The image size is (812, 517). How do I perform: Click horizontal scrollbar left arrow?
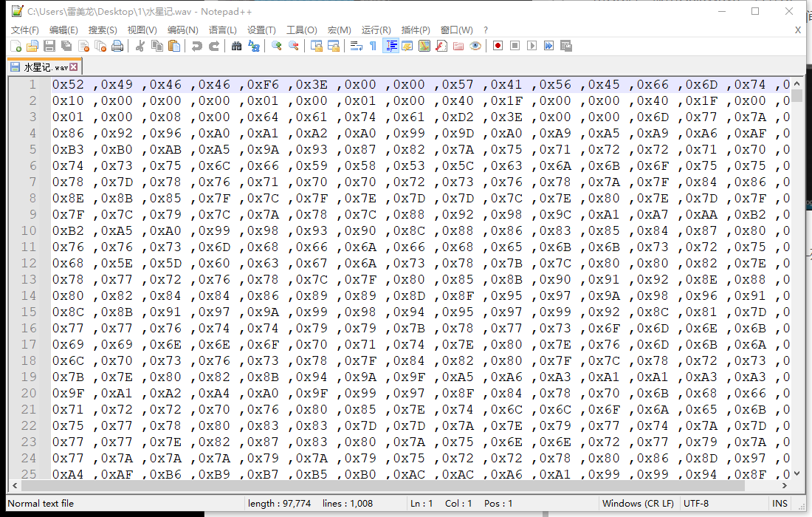(15, 485)
